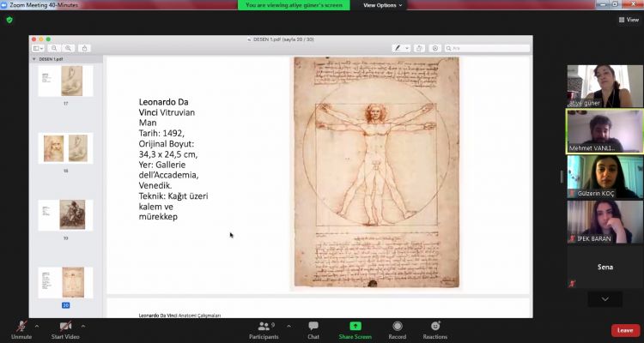Click the panel resize handle beside video tiles

(561, 177)
